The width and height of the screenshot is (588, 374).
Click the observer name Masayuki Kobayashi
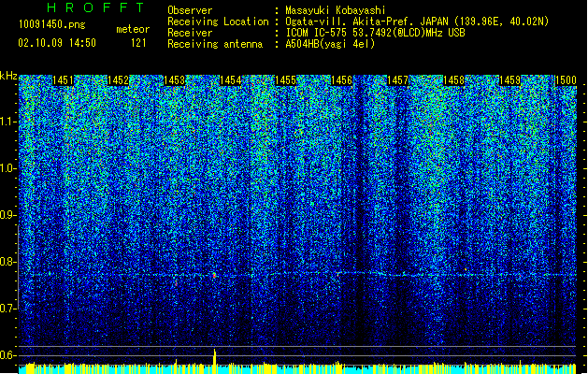pos(336,10)
